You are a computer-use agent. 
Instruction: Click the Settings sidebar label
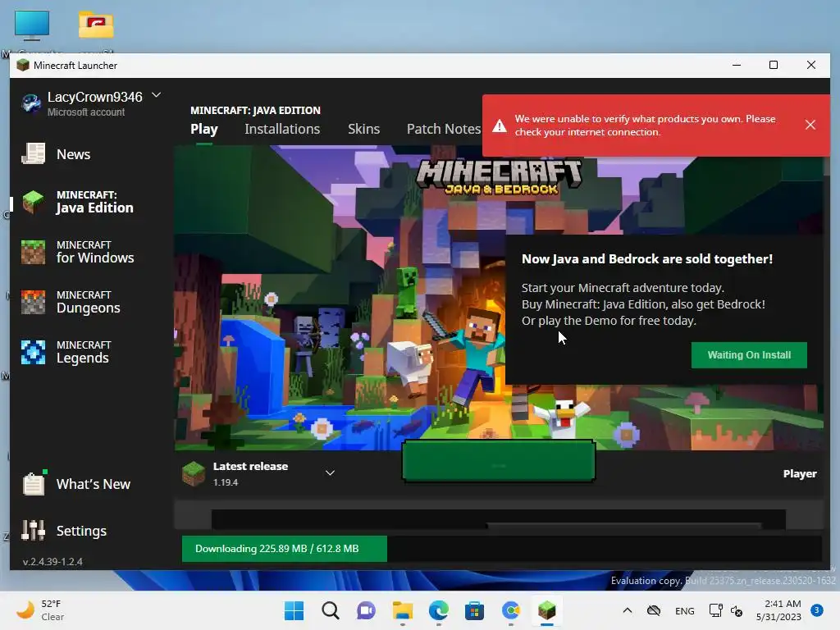81,531
